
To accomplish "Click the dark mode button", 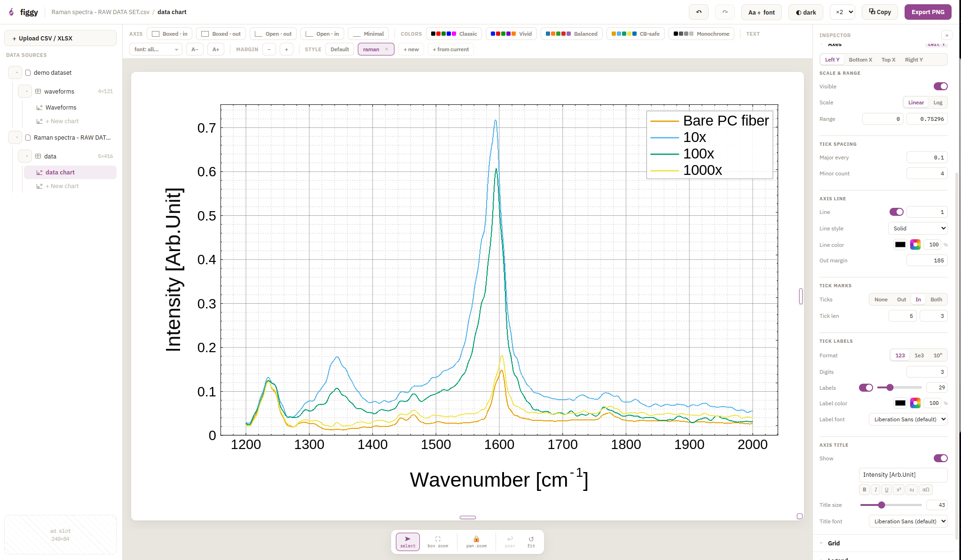I will [806, 12].
